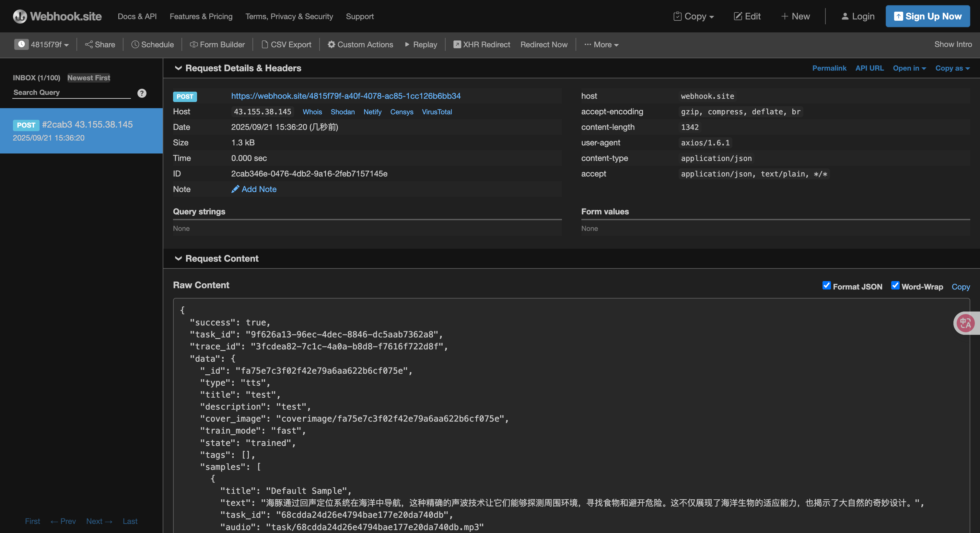Open the Copy as dropdown

[x=952, y=68]
